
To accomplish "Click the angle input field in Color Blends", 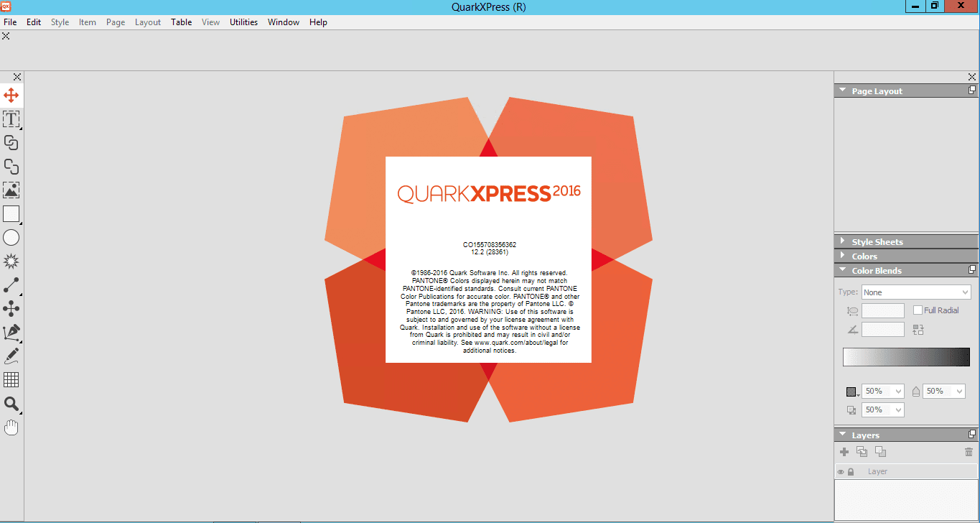I will coord(882,330).
